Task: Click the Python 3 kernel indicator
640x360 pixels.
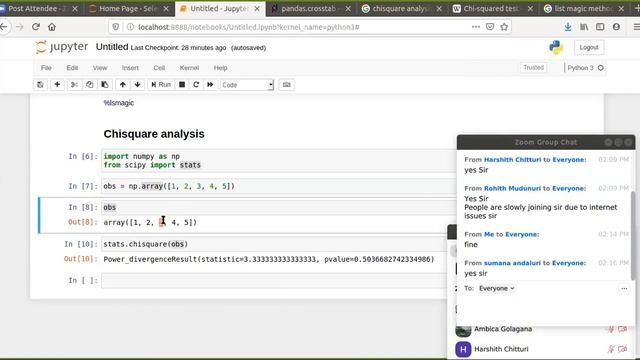Action: (585, 68)
